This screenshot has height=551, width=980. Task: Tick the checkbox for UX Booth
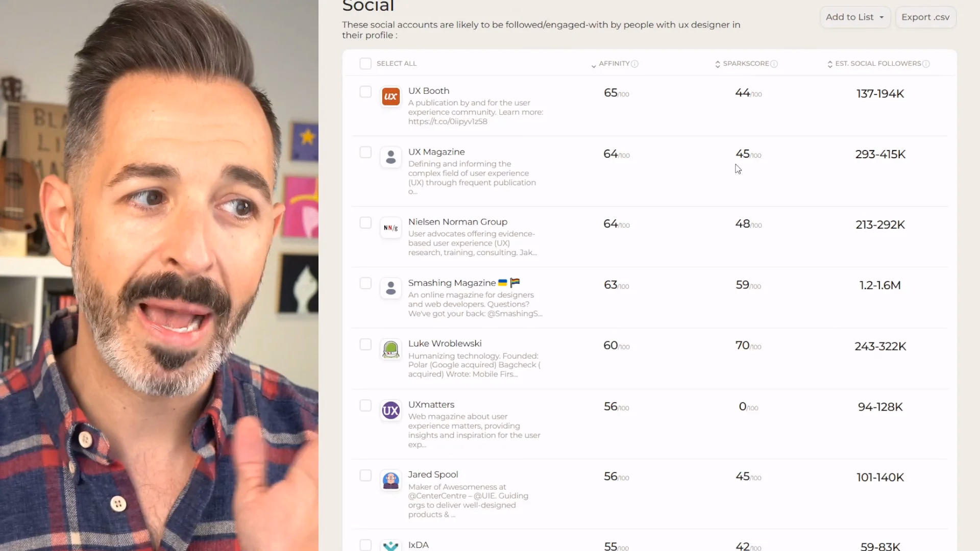click(x=365, y=92)
